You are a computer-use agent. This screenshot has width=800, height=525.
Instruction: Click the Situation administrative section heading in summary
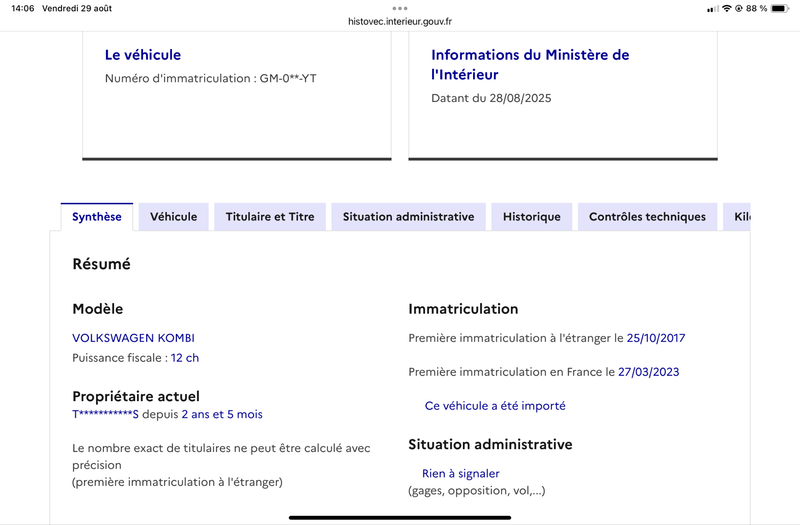[x=490, y=444]
